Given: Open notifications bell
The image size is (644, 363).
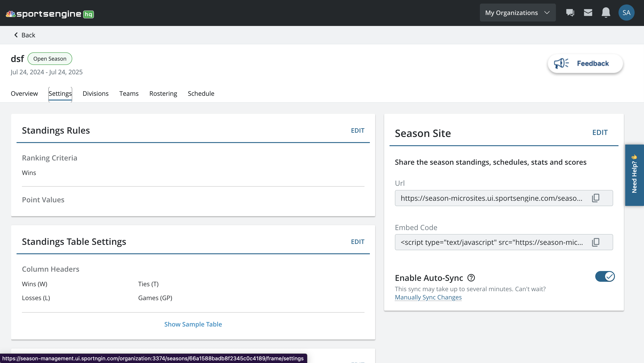Looking at the screenshot, I should (x=606, y=13).
